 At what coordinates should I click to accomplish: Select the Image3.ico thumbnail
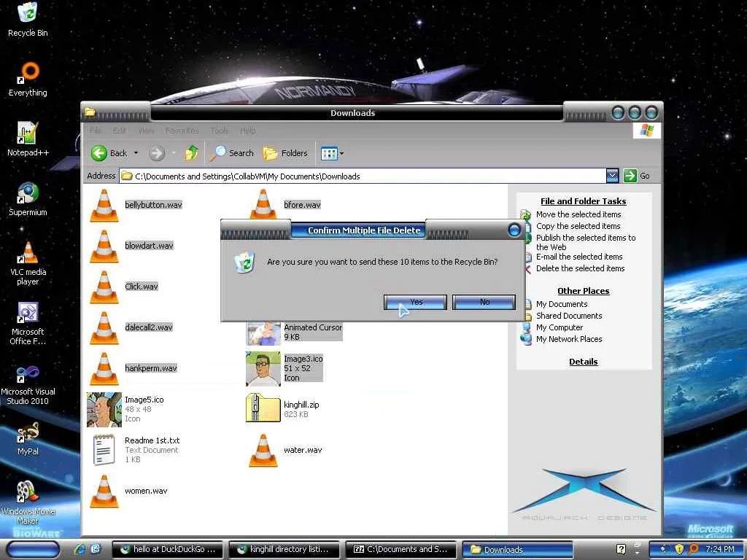[263, 368]
